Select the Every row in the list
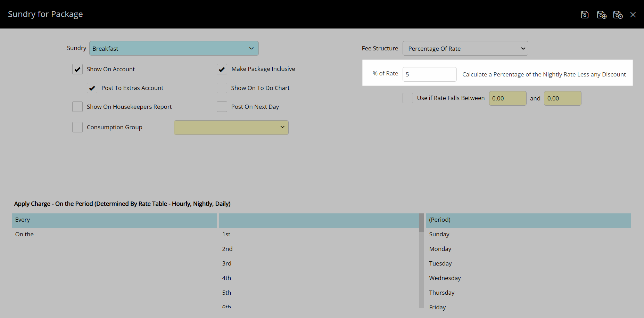This screenshot has width=644, height=318. pyautogui.click(x=114, y=220)
